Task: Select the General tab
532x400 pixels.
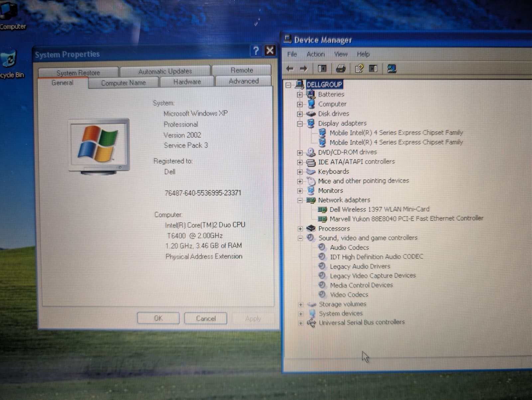Action: tap(63, 83)
